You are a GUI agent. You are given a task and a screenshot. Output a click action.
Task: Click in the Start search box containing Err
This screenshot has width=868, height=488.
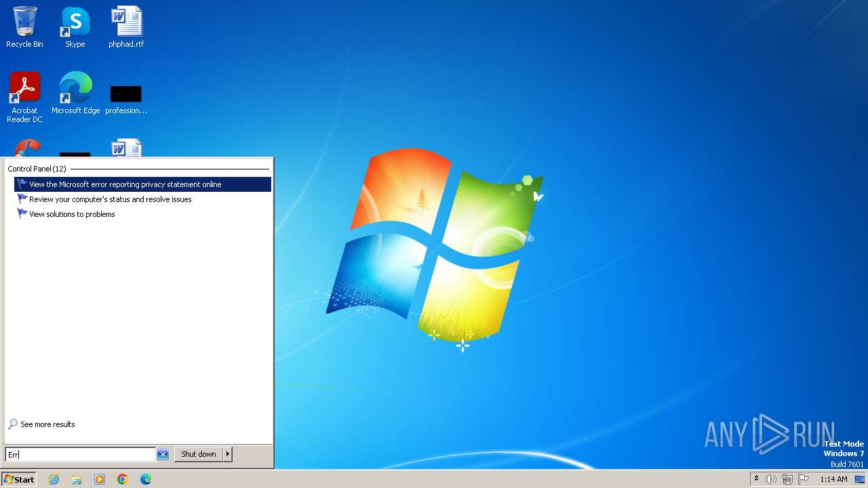(x=80, y=454)
